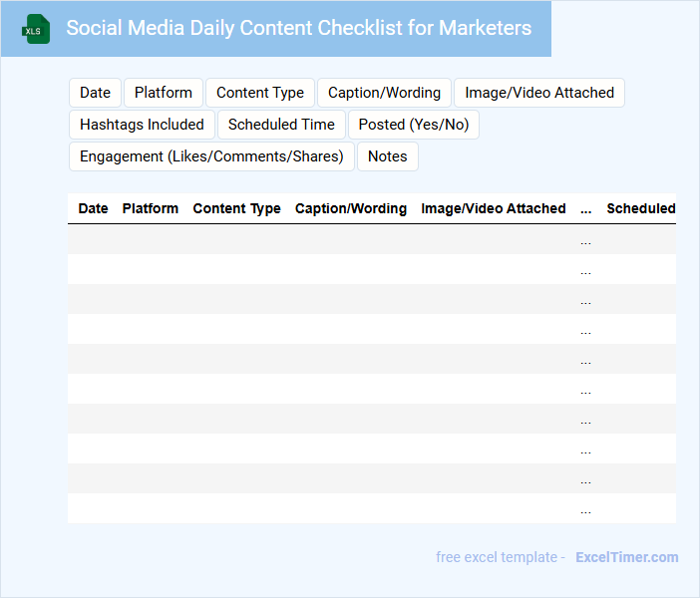The image size is (700, 598).
Task: Click the Platform column header
Action: tap(151, 209)
